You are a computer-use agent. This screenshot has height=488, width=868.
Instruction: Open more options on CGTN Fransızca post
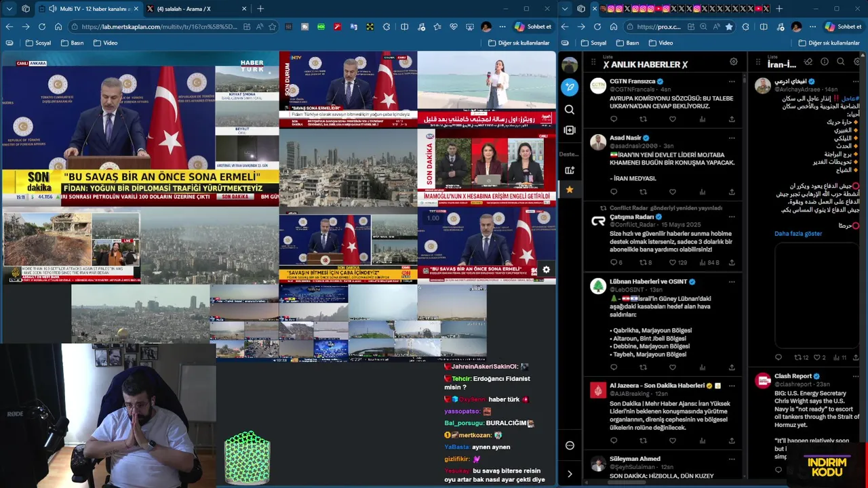coord(732,81)
